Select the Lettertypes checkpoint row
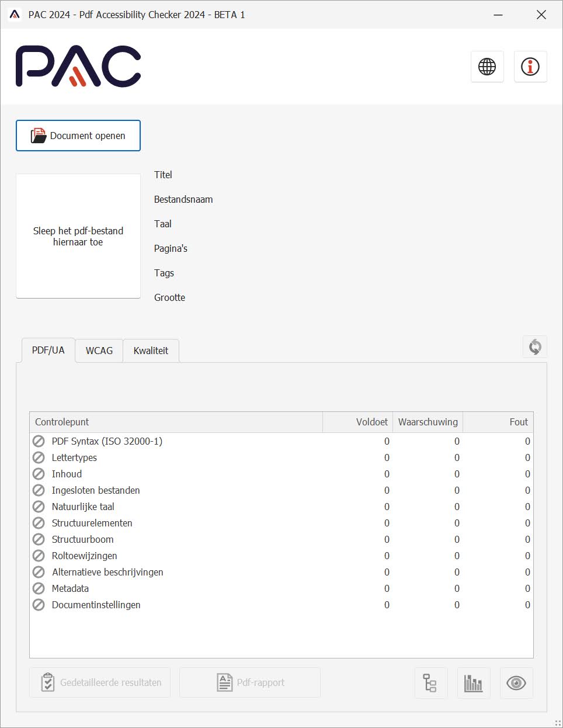This screenshot has width=563, height=728. pyautogui.click(x=74, y=457)
